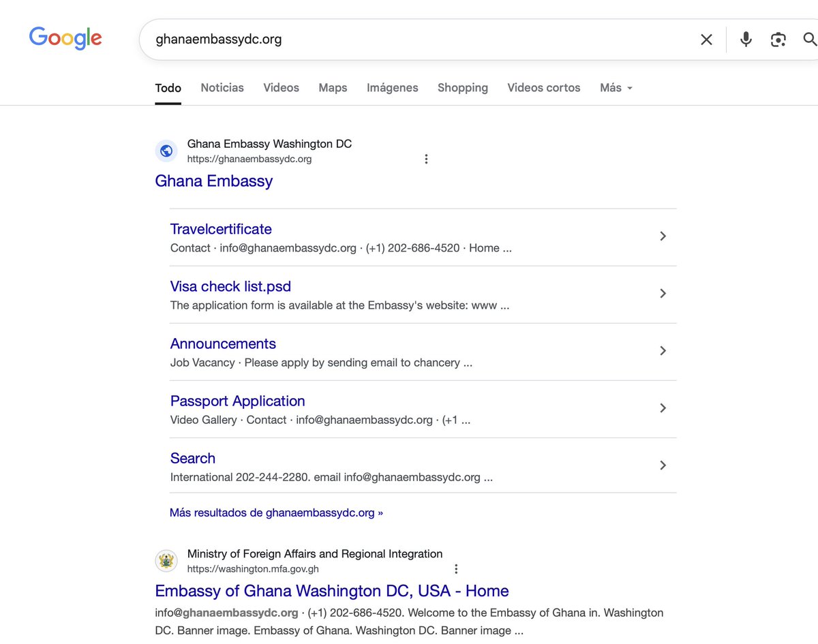
Task: Expand the Passport Application chevron
Action: click(663, 408)
